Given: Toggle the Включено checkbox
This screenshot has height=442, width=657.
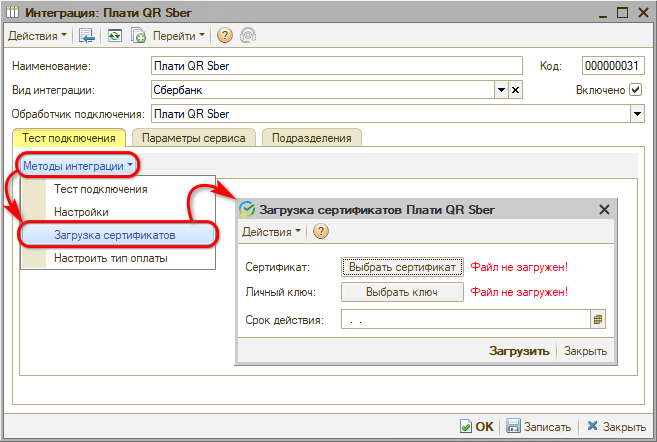Looking at the screenshot, I should 636,90.
